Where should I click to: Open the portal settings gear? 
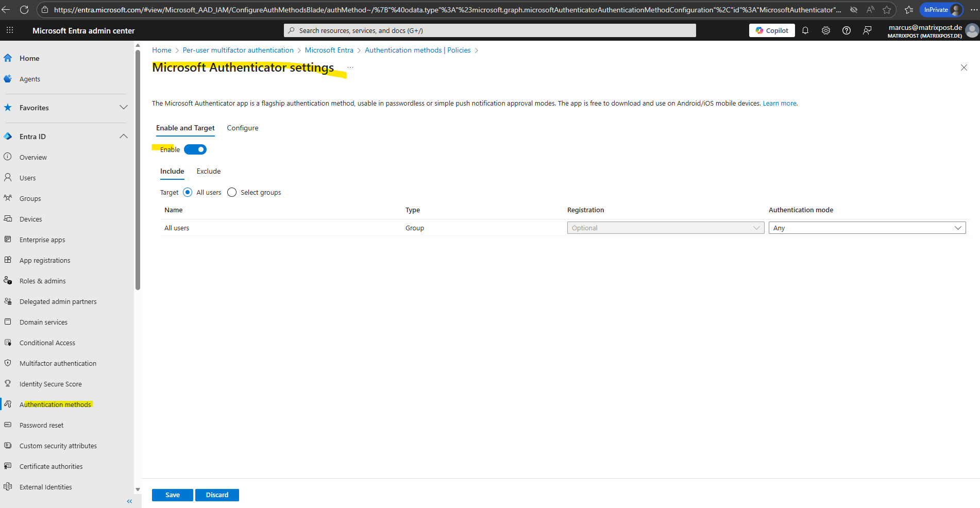coord(826,30)
